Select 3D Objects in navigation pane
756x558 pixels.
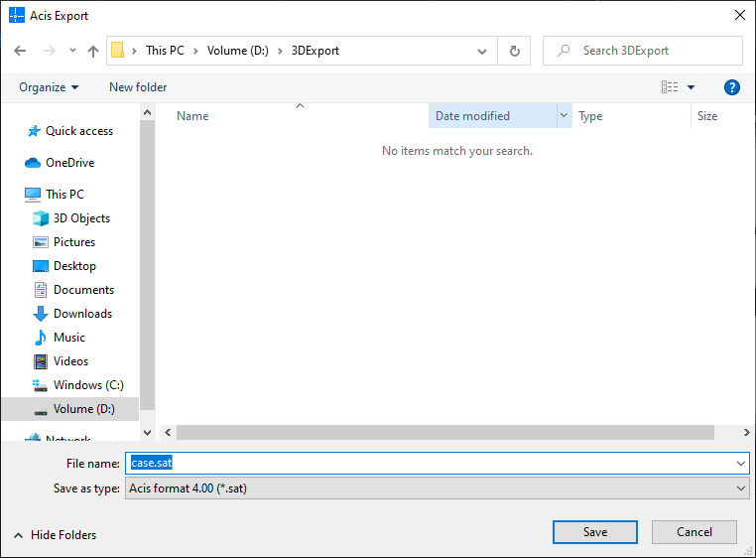(81, 218)
